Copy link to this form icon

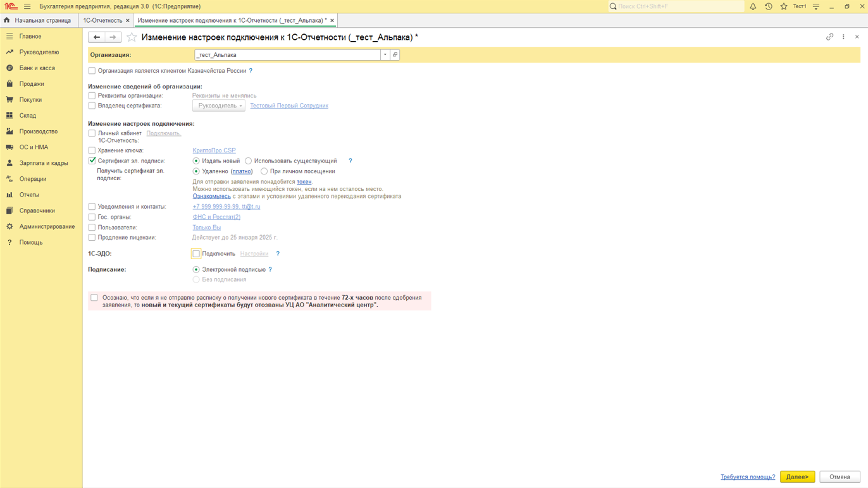(830, 37)
